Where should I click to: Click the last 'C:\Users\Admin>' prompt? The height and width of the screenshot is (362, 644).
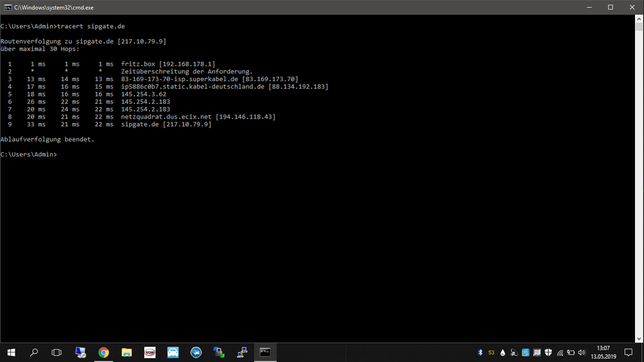pyautogui.click(x=29, y=155)
